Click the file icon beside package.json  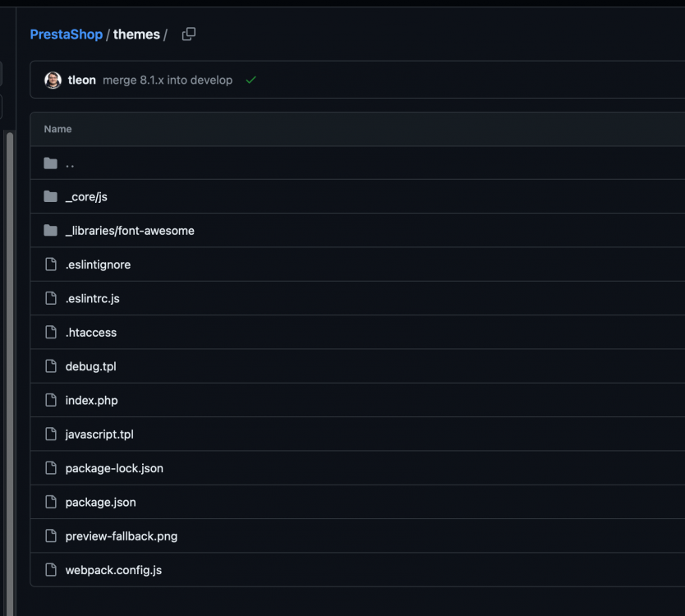click(49, 502)
